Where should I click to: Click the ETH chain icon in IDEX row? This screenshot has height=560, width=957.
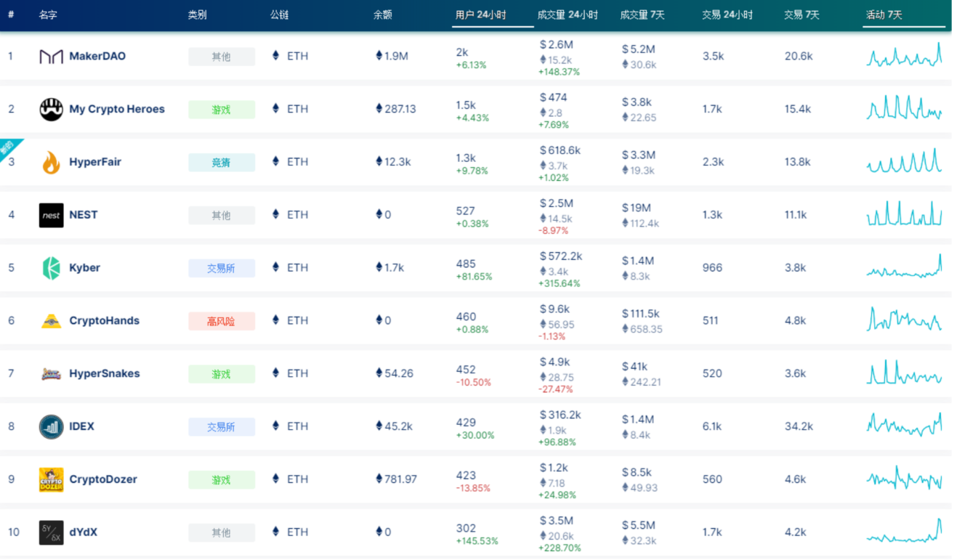275,426
